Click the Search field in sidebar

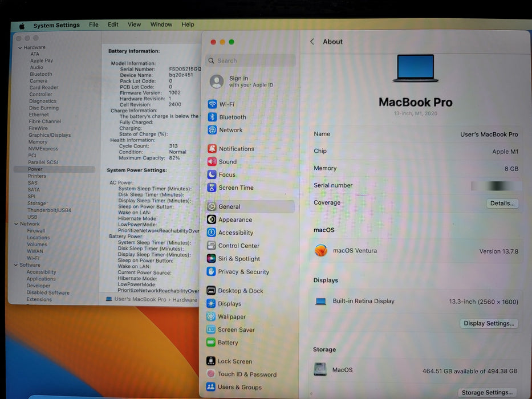[250, 61]
